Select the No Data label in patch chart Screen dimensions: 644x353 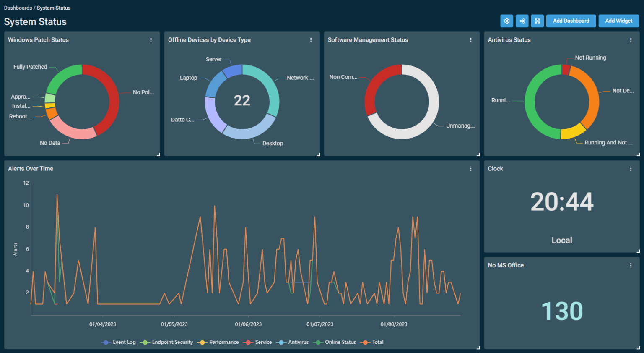point(50,143)
